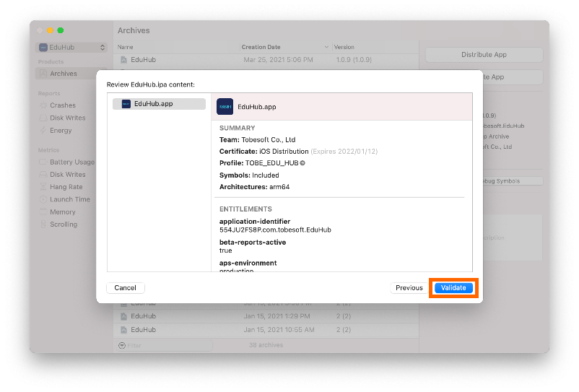This screenshot has width=579, height=392.
Task: Sort archives by Name column
Action: [125, 47]
